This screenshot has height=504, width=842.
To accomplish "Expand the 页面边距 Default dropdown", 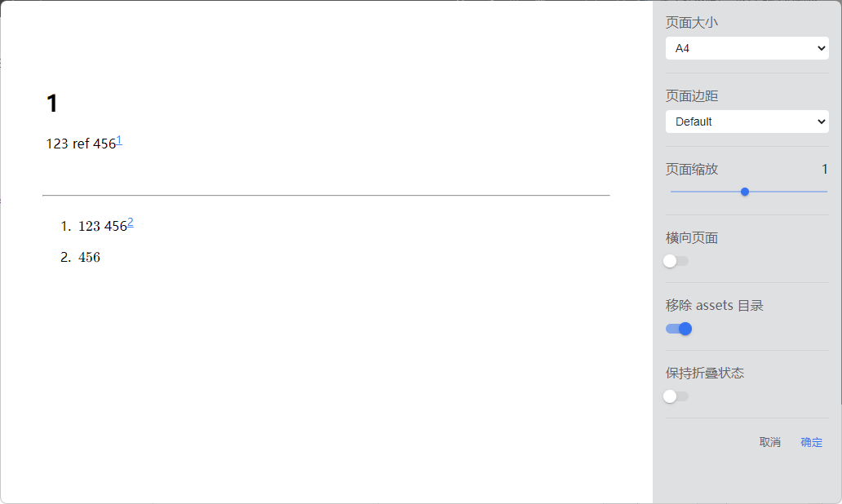I will 747,122.
